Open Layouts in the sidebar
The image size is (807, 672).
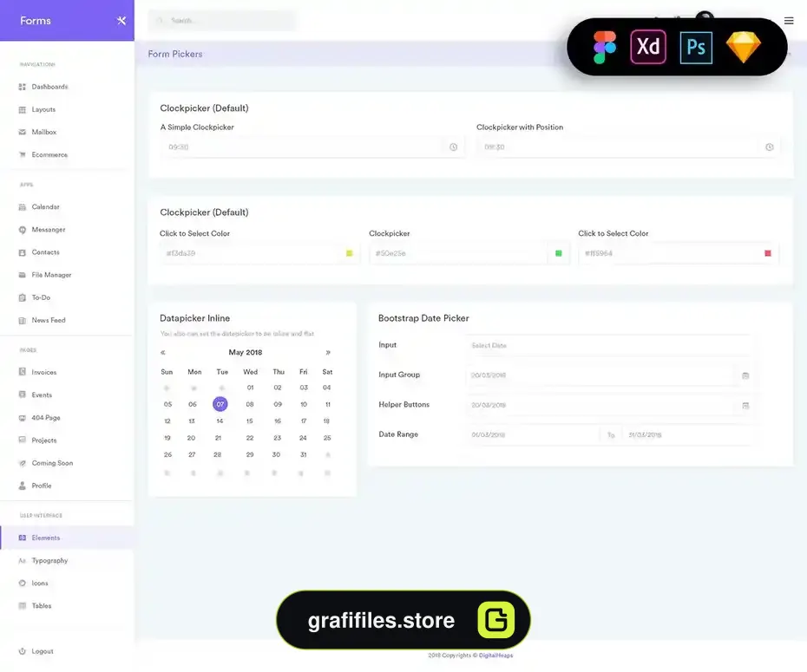point(68,109)
